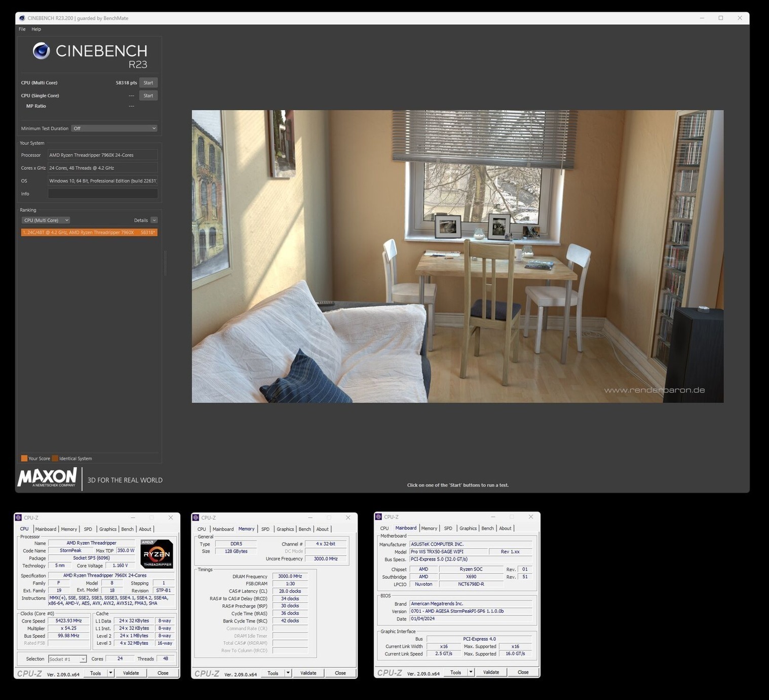Click Validate in Memory CPU-Z window
The height and width of the screenshot is (700, 769).
click(308, 673)
